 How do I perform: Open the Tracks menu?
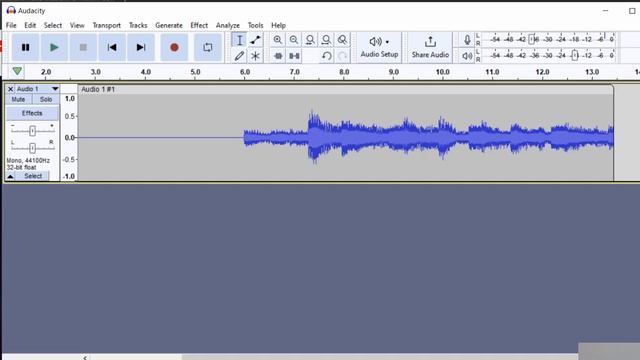138,25
